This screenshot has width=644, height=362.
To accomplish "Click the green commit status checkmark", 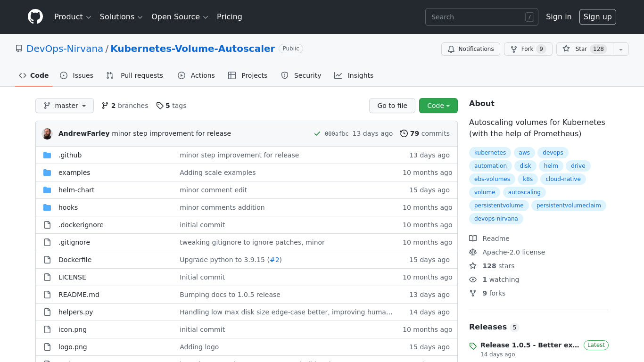I will tap(317, 134).
